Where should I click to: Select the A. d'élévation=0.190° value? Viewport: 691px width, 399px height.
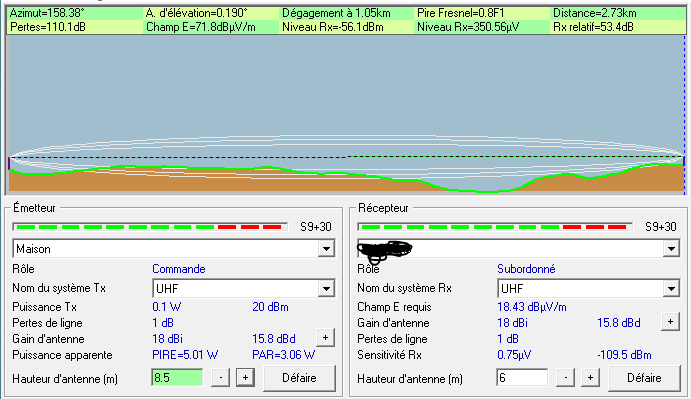click(x=197, y=13)
